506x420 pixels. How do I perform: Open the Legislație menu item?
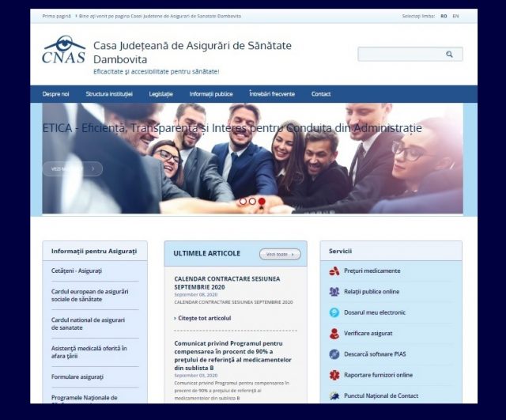coord(160,94)
